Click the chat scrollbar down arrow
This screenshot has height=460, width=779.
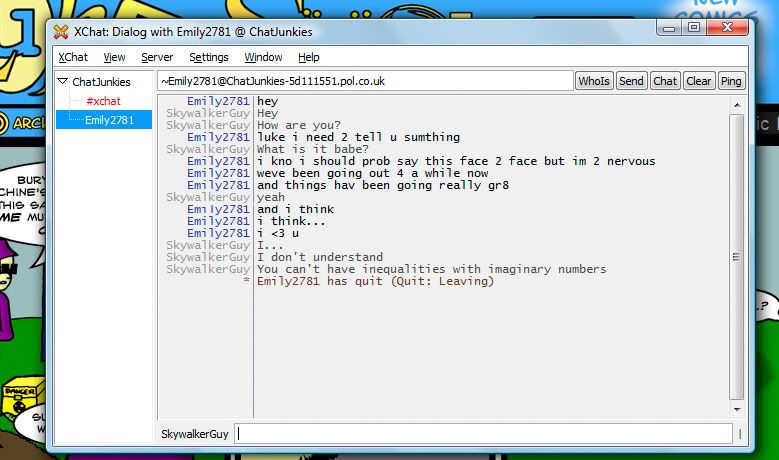pyautogui.click(x=738, y=410)
